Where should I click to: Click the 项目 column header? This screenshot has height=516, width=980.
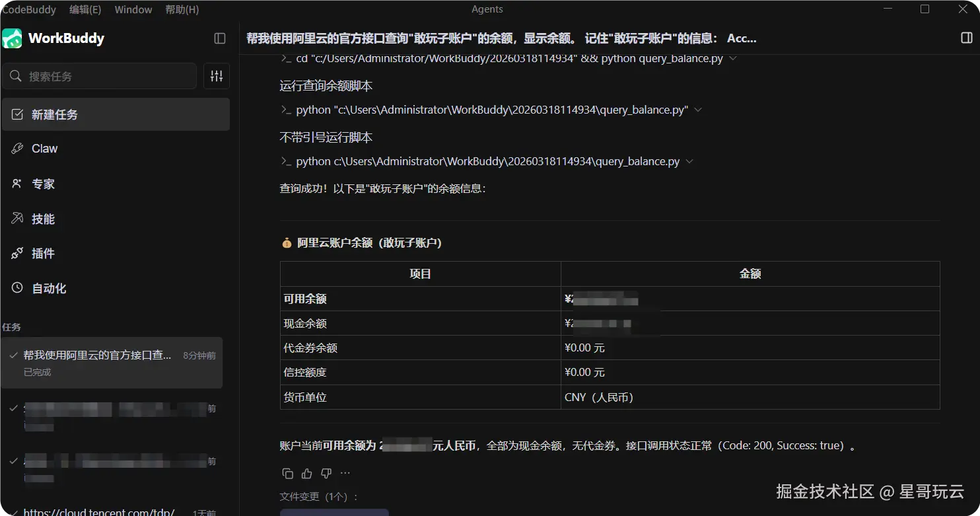tap(421, 274)
